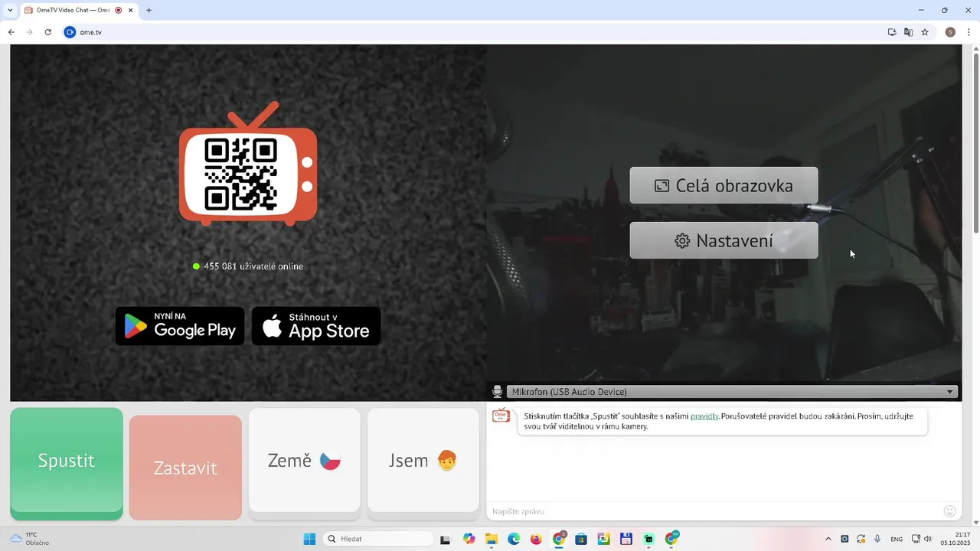980x551 pixels.
Task: Click the browser back arrow
Action: pyautogui.click(x=11, y=32)
